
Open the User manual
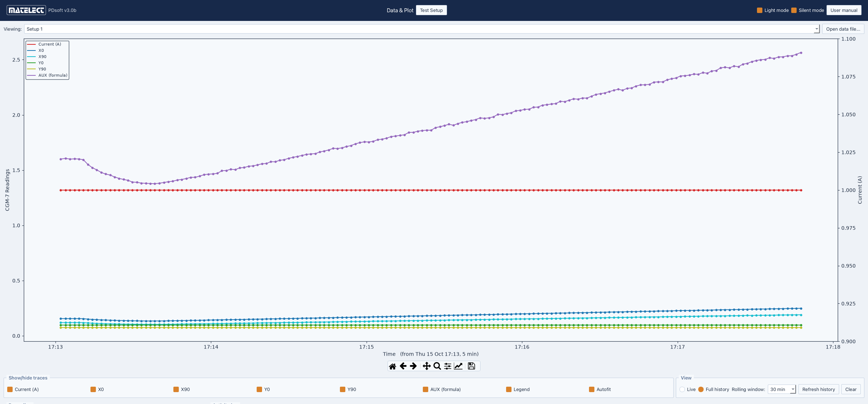[x=844, y=10]
